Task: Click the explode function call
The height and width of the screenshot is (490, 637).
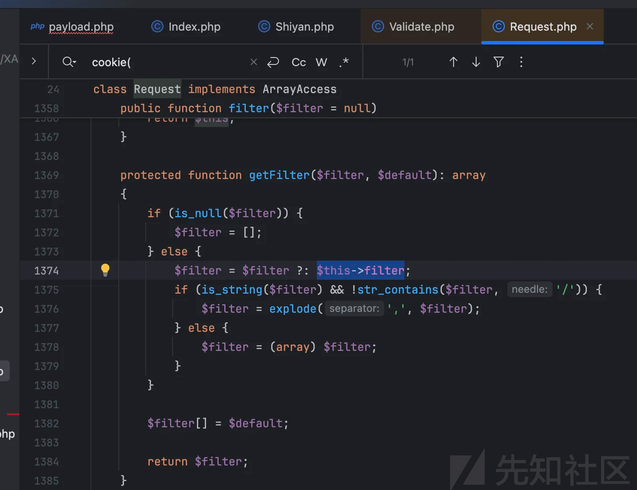Action: 292,309
